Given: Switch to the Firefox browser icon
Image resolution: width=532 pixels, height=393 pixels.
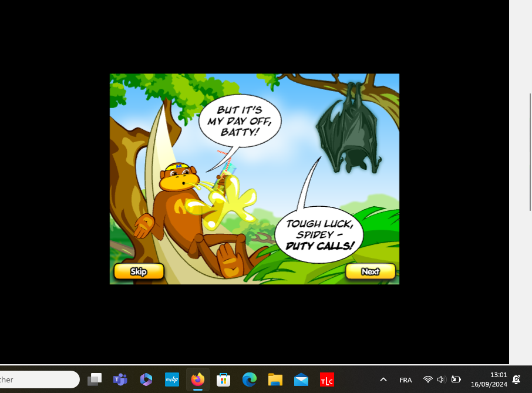Looking at the screenshot, I should (x=198, y=379).
